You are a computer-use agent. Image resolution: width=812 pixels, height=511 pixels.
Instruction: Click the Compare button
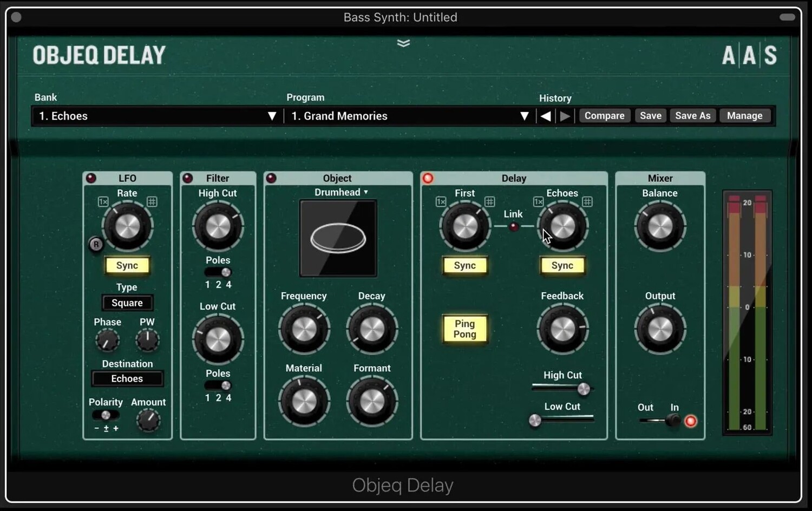pyautogui.click(x=605, y=115)
